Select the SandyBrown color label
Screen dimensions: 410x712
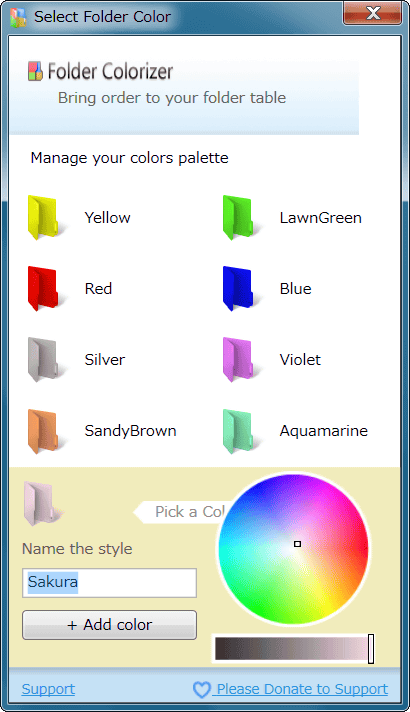click(x=130, y=430)
